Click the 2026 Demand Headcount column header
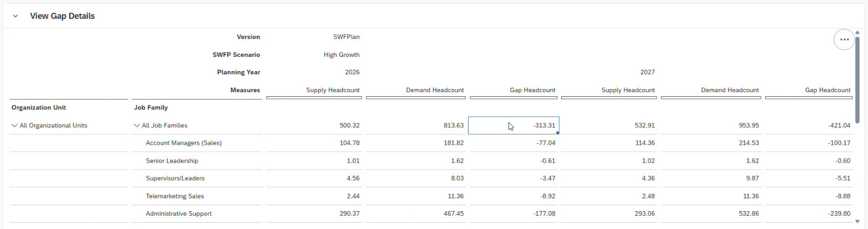This screenshot has height=229, width=868. tap(435, 90)
